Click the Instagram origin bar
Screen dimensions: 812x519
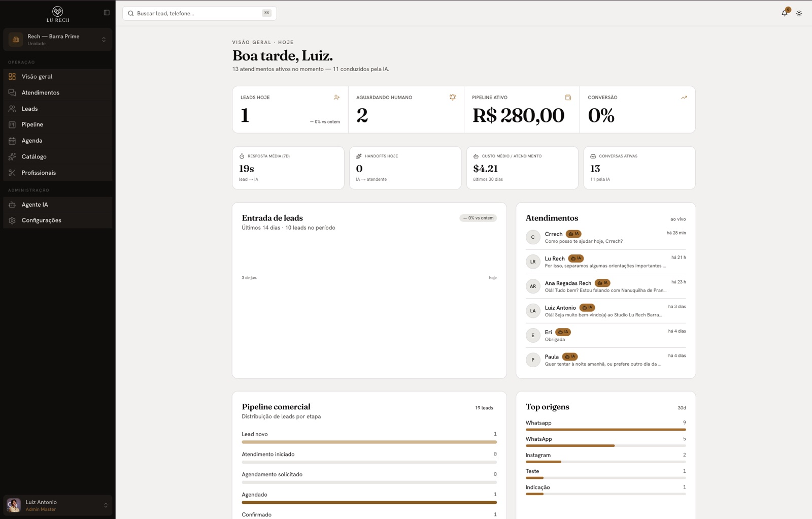tap(605, 462)
